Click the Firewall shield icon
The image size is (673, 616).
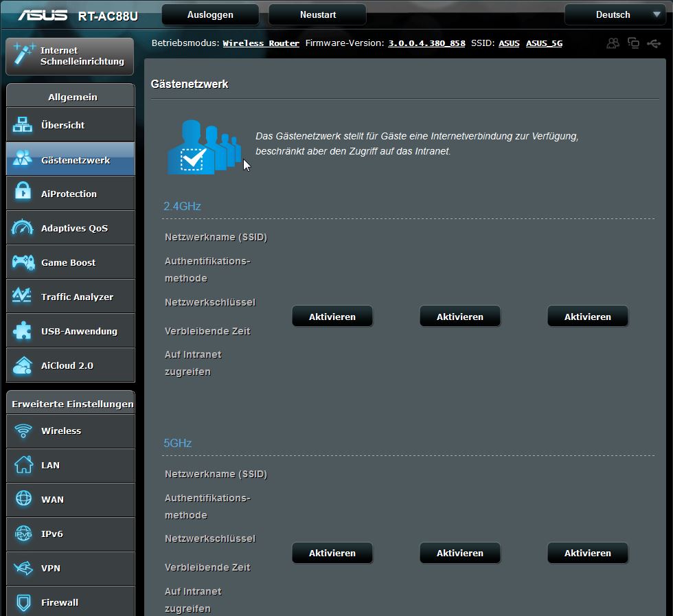point(23,602)
